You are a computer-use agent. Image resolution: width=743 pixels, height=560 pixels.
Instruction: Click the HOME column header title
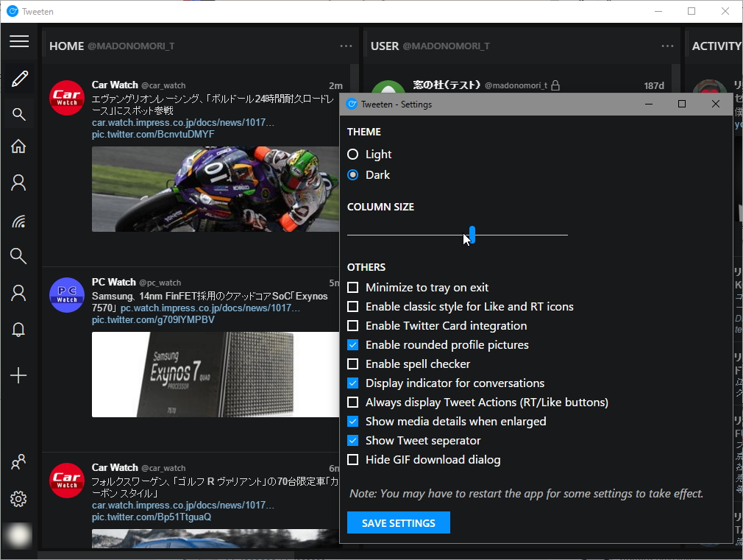coord(67,46)
